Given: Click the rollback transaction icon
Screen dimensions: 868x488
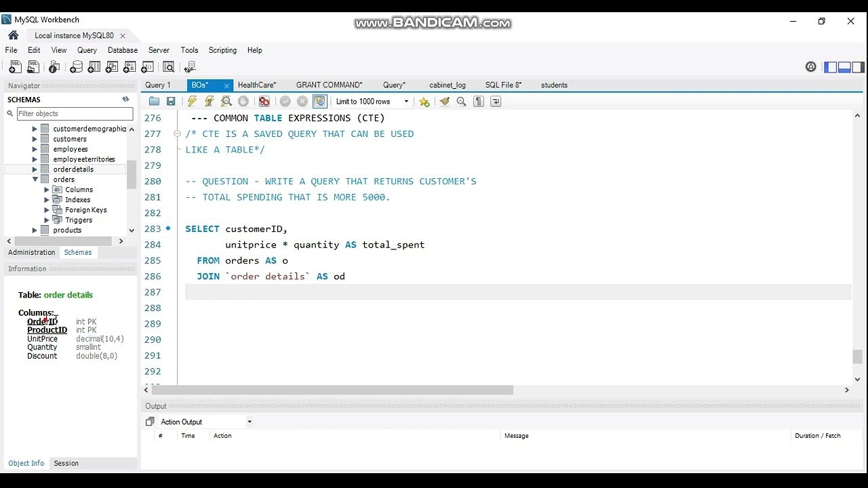Looking at the screenshot, I should coord(302,102).
